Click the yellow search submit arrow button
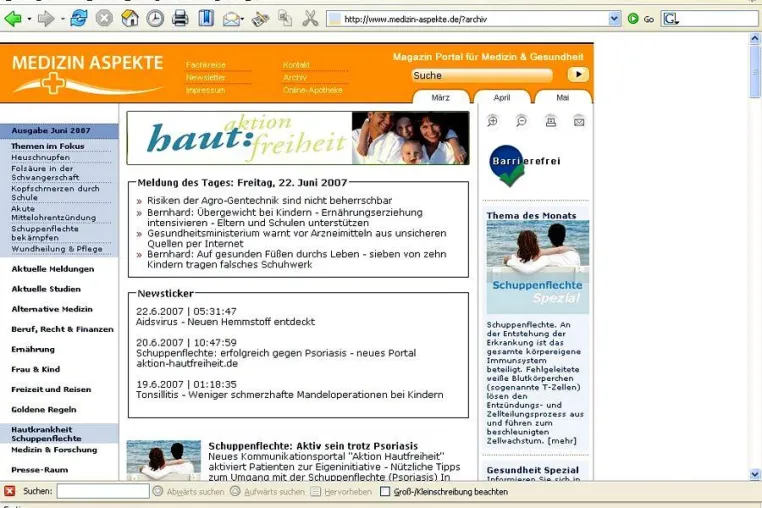This screenshot has width=762, height=508. [x=578, y=74]
